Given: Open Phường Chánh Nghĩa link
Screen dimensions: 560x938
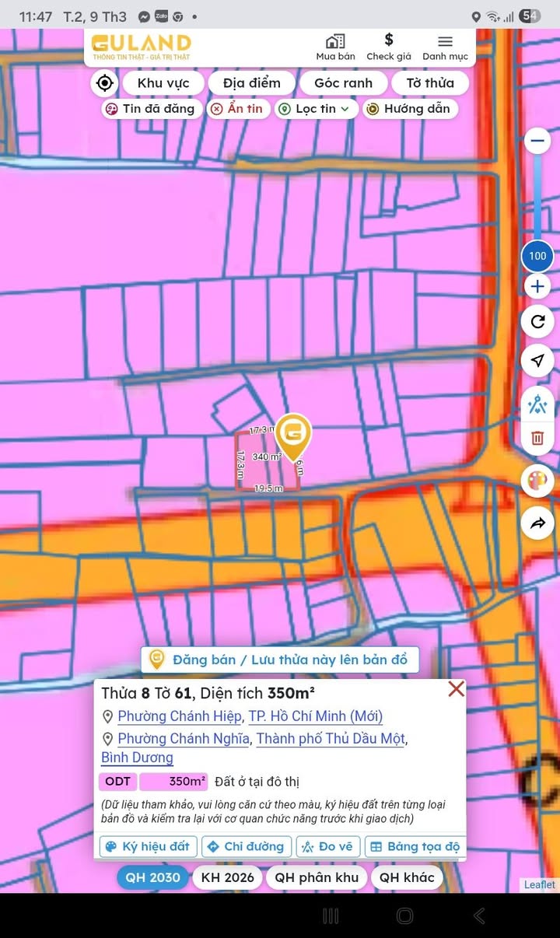Looking at the screenshot, I should tap(184, 739).
